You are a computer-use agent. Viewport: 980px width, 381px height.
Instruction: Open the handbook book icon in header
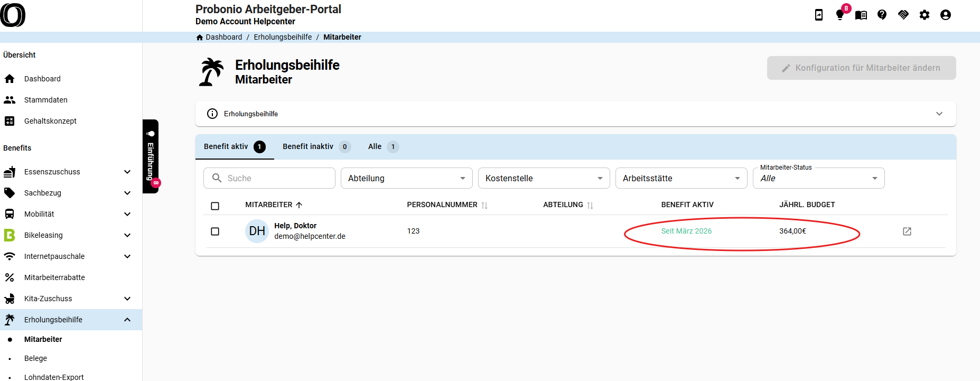coord(861,15)
